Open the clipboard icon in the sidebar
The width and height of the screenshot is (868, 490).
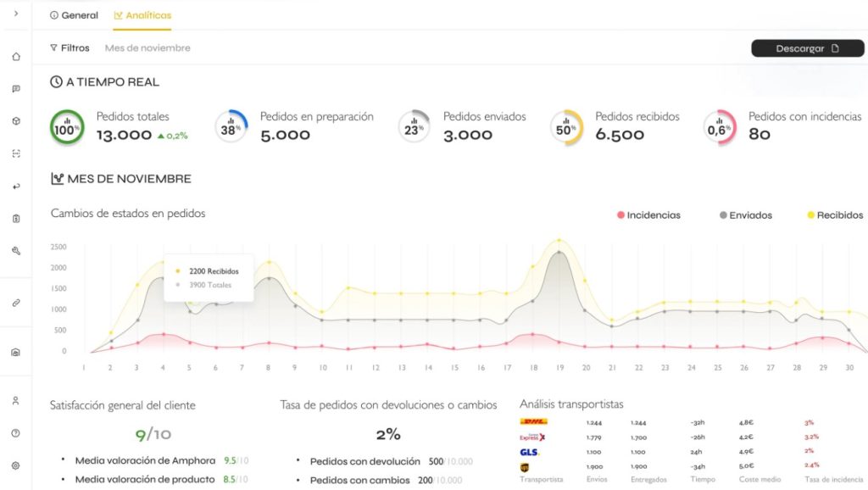coord(16,219)
